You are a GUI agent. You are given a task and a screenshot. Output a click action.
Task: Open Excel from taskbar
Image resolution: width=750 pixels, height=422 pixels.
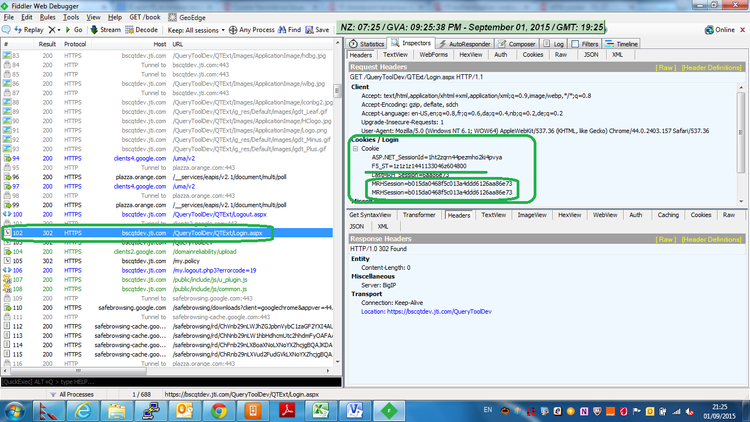point(320,411)
